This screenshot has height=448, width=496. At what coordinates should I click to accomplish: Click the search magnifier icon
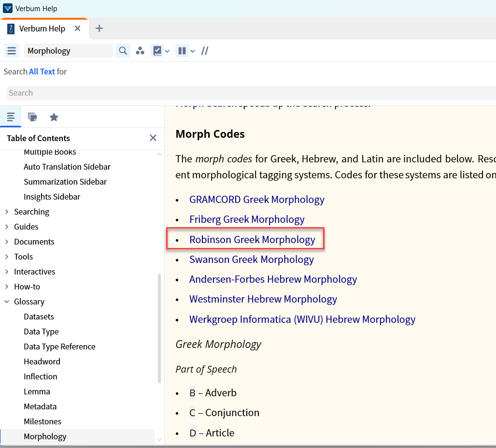pos(123,51)
